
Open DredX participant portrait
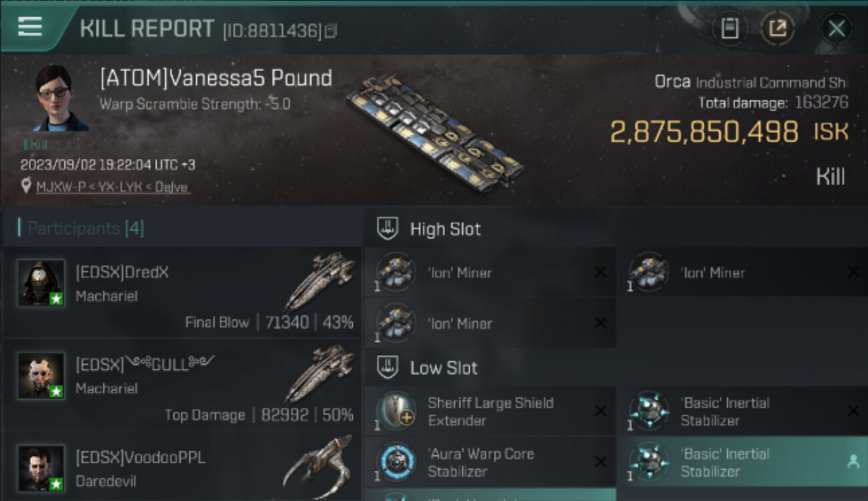pyautogui.click(x=41, y=283)
